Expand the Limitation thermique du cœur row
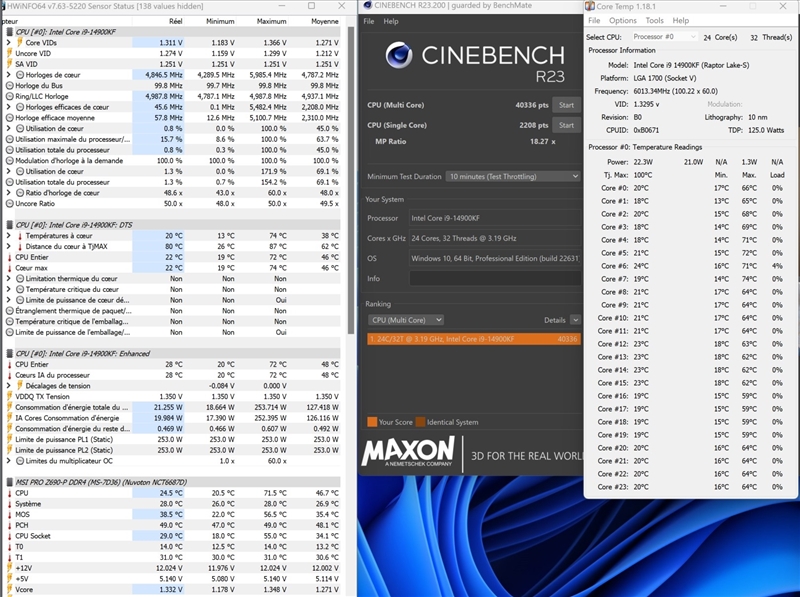 tap(9, 278)
